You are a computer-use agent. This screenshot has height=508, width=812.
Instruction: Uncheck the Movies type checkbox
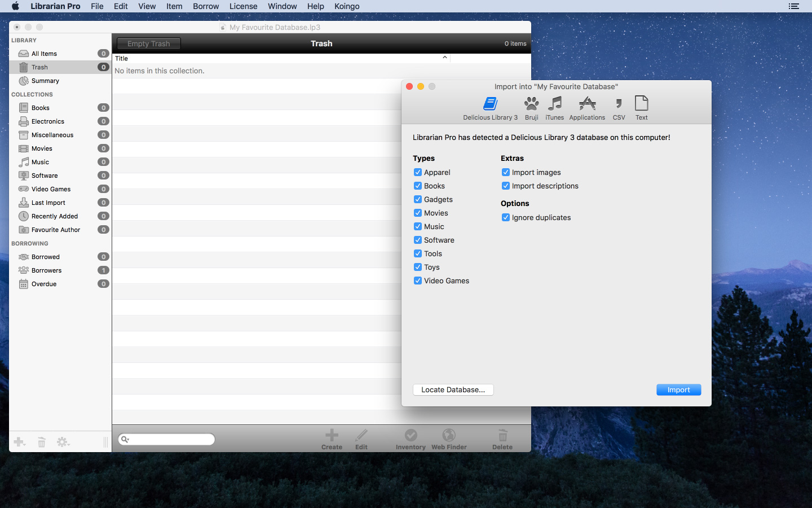pyautogui.click(x=418, y=213)
